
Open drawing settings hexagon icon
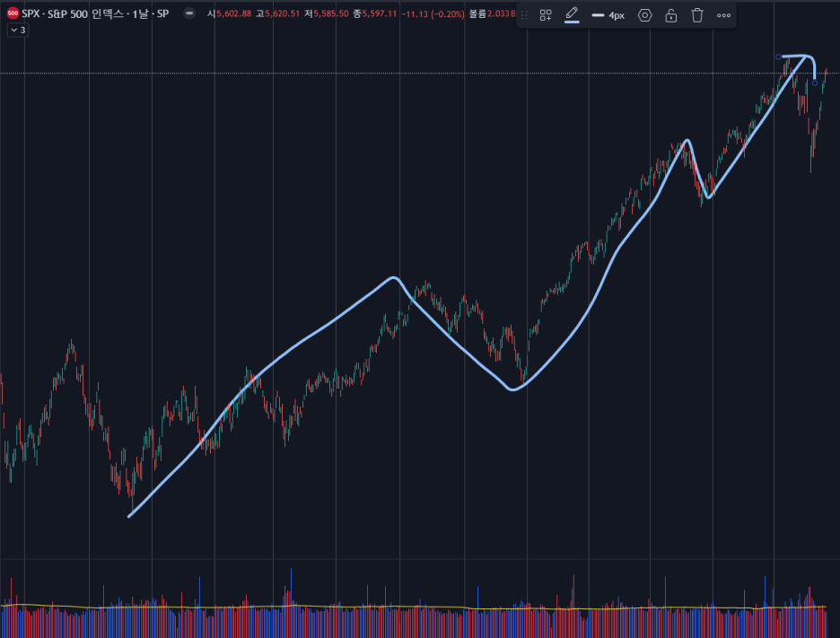point(645,15)
